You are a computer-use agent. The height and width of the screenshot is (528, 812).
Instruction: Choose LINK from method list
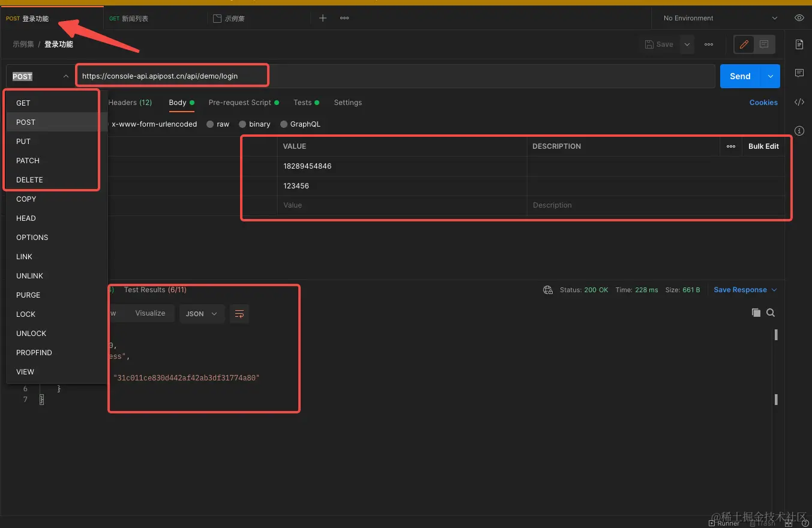point(56,257)
